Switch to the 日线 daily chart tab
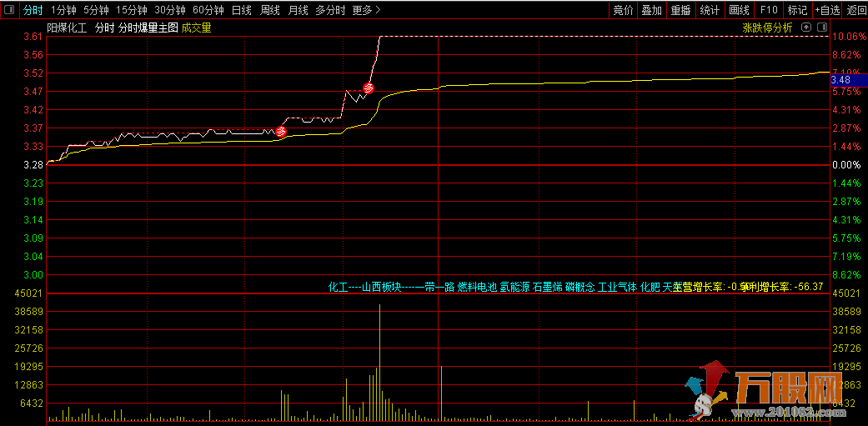This screenshot has width=868, height=426. tap(242, 10)
